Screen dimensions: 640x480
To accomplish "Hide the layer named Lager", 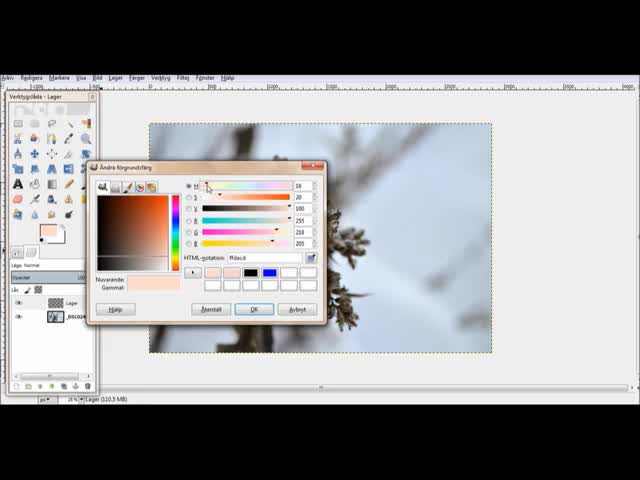I will (18, 303).
